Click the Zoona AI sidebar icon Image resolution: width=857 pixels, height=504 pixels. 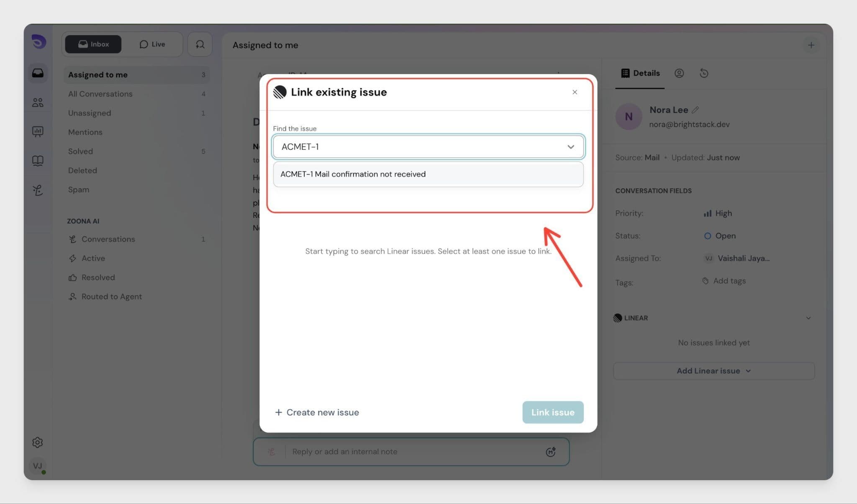[x=38, y=190]
